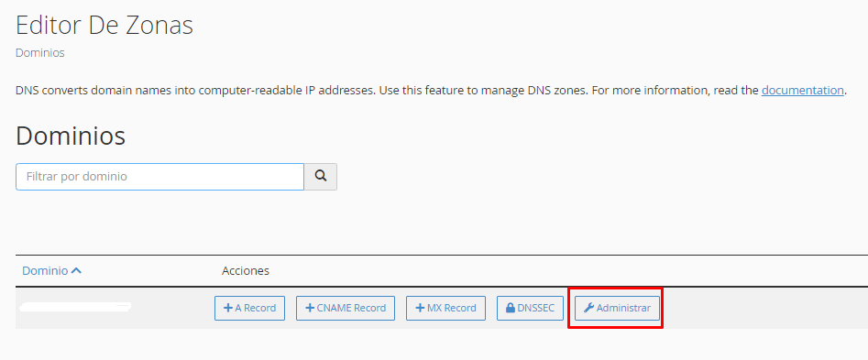Select the redacted domain name in the row

tap(74, 307)
